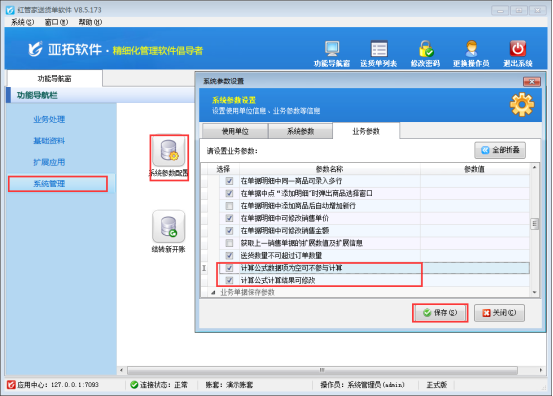Viewport: 553px width, 396px height.
Task: Open the 送货单列表 toolbar icon
Action: [x=379, y=49]
